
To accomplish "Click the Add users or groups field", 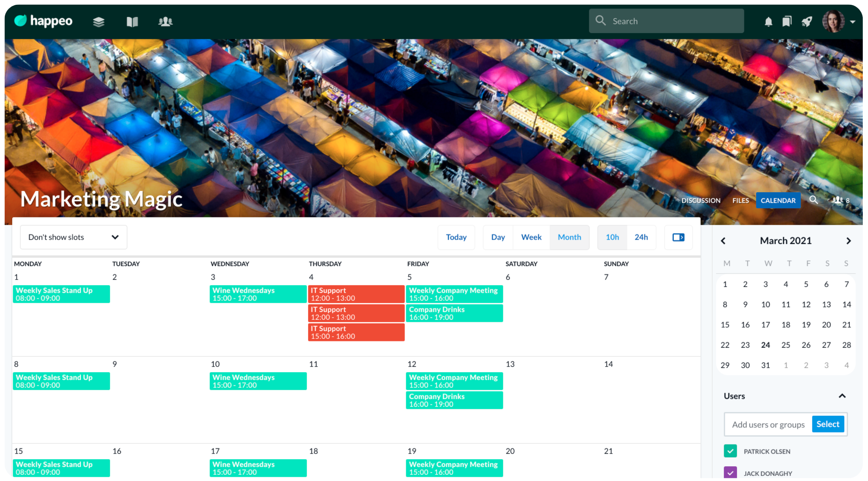I will click(x=768, y=424).
